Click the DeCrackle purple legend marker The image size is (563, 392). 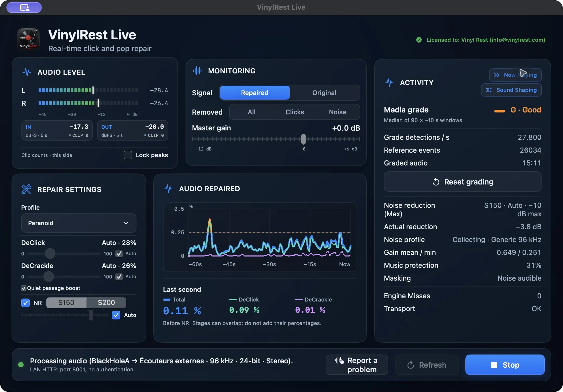click(x=299, y=300)
